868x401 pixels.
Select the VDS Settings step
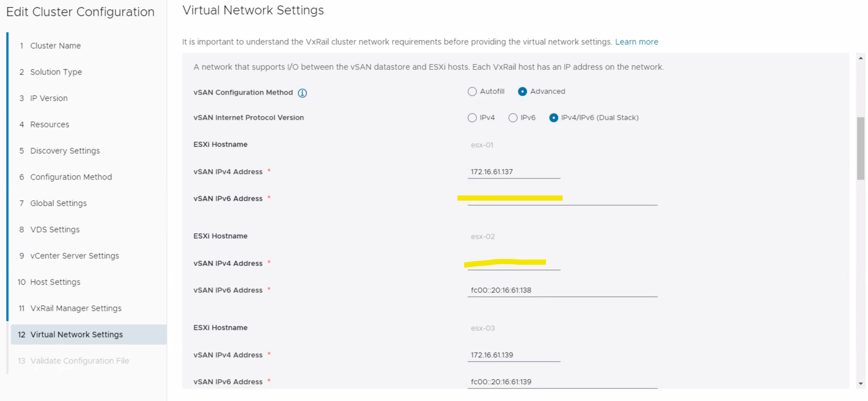point(55,229)
